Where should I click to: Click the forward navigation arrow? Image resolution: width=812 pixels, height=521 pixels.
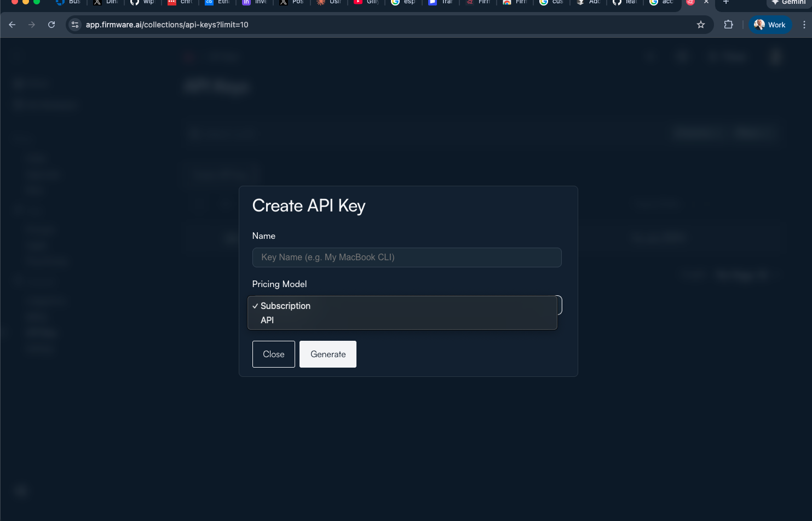(x=32, y=25)
